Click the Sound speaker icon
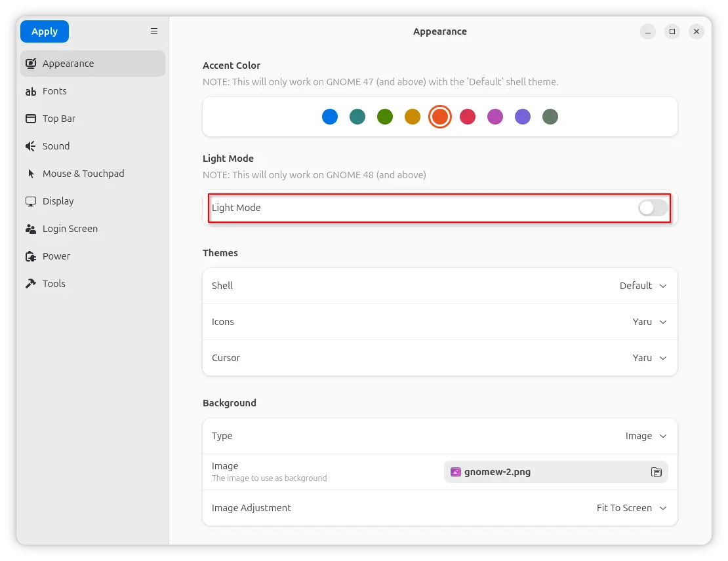Image resolution: width=728 pixels, height=561 pixels. (x=31, y=146)
